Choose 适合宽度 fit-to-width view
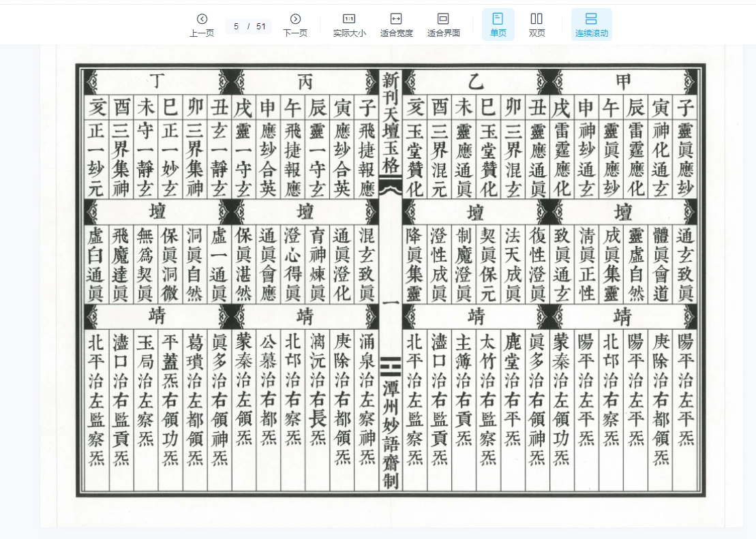The width and height of the screenshot is (756, 539). [x=396, y=25]
